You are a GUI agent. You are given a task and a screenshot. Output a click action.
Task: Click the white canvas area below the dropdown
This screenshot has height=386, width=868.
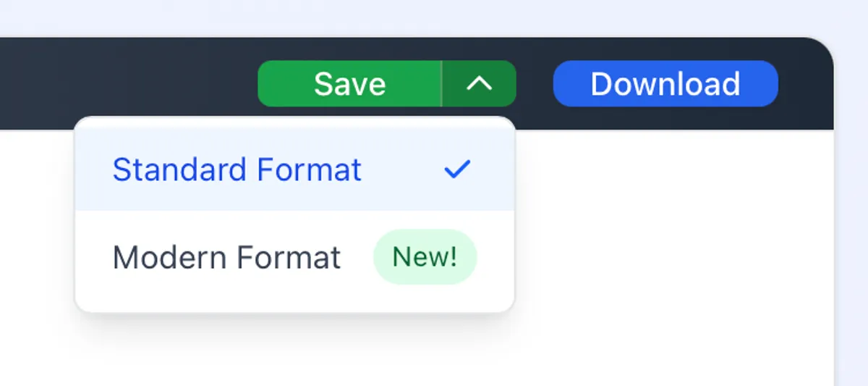click(x=434, y=348)
